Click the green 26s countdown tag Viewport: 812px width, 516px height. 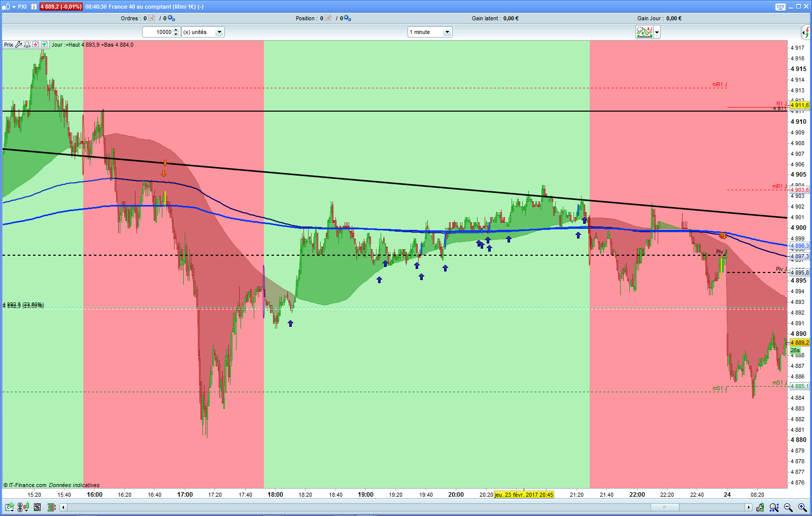[795, 350]
